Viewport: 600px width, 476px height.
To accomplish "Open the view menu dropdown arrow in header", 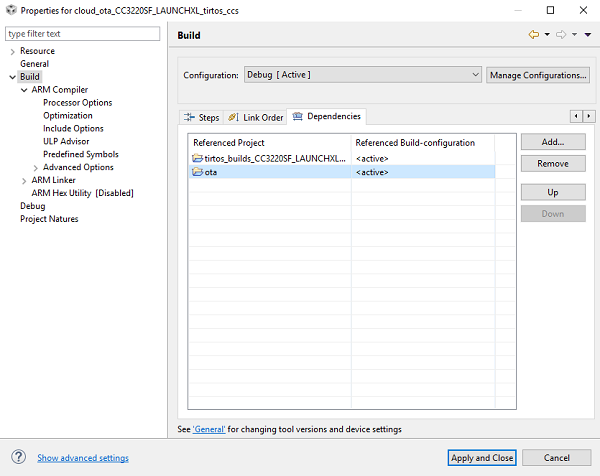I will pos(587,35).
